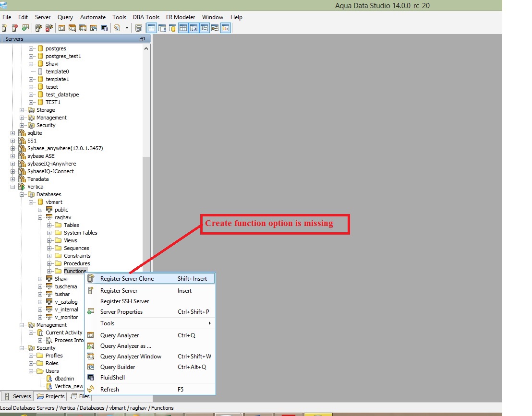Expand the Teradata server node

[12, 179]
